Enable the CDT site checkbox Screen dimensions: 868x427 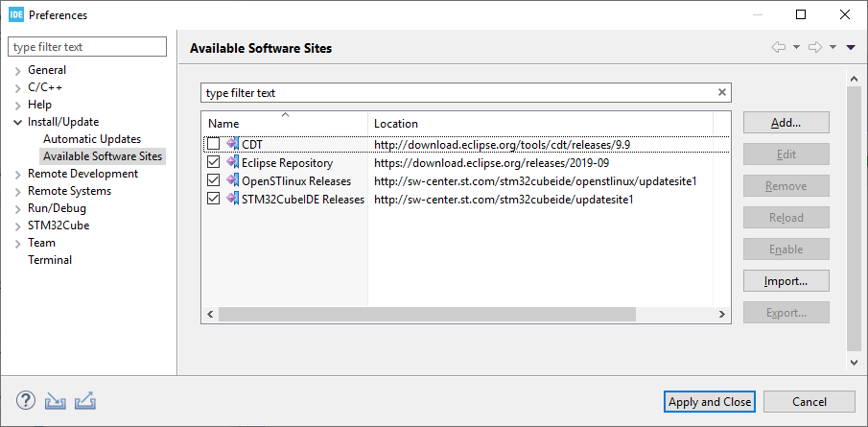(x=213, y=145)
